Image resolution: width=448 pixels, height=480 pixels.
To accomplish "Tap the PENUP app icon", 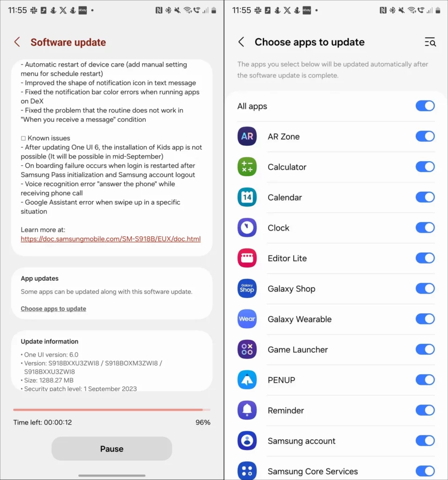I will (x=247, y=380).
